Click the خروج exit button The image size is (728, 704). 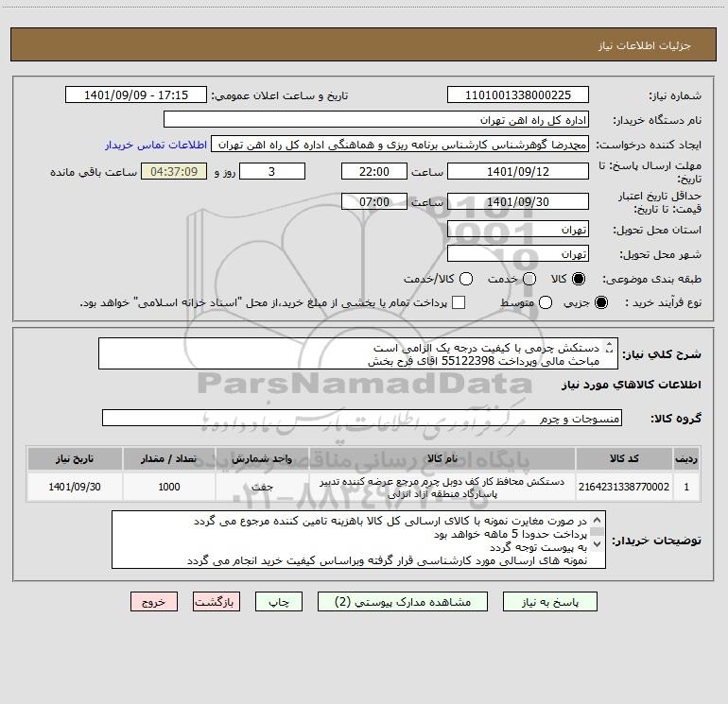coord(154,602)
